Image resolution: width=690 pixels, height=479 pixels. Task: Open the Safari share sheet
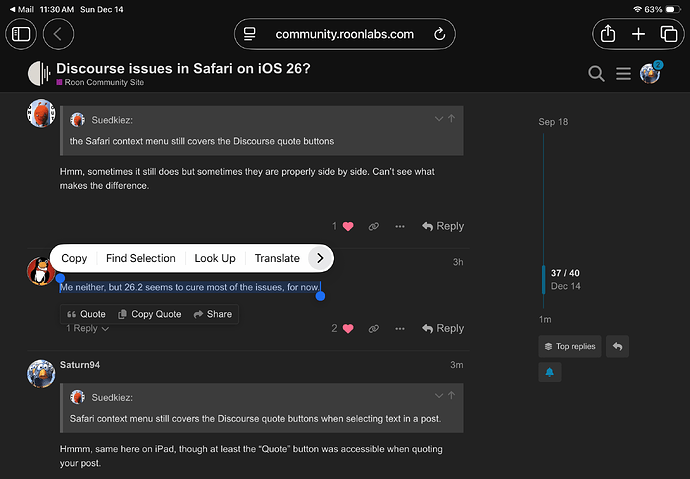[608, 34]
